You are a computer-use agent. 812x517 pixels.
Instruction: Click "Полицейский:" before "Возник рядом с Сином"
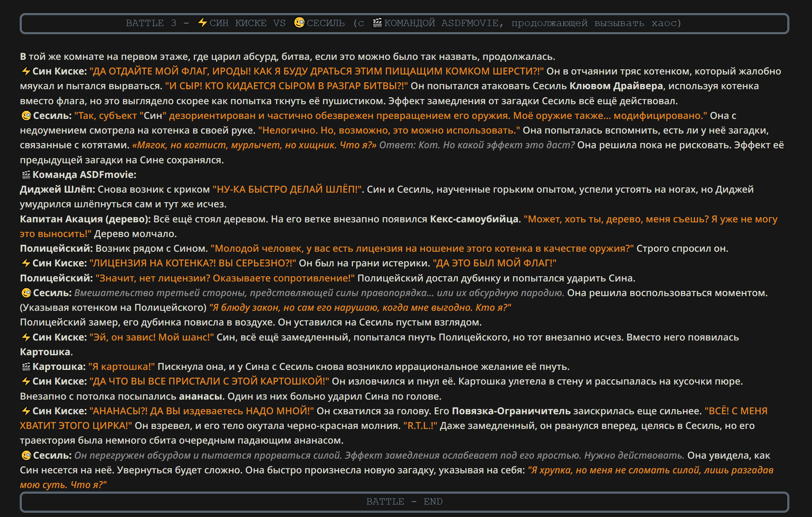(x=56, y=248)
